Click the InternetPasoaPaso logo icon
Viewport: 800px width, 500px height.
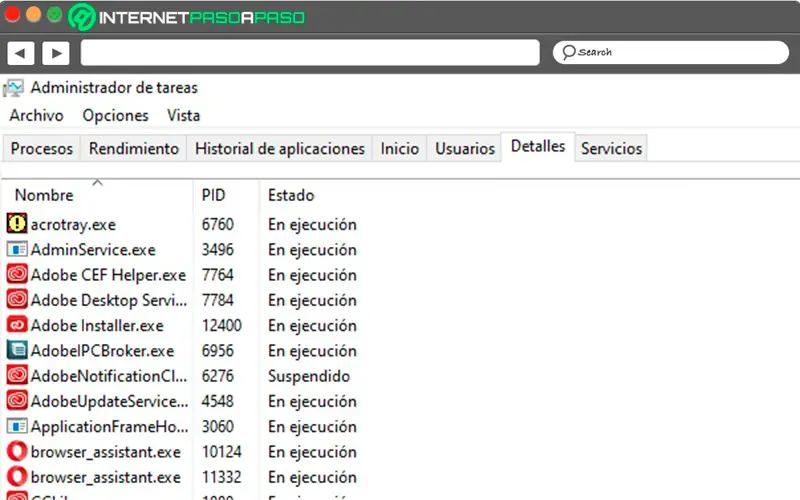click(x=82, y=17)
